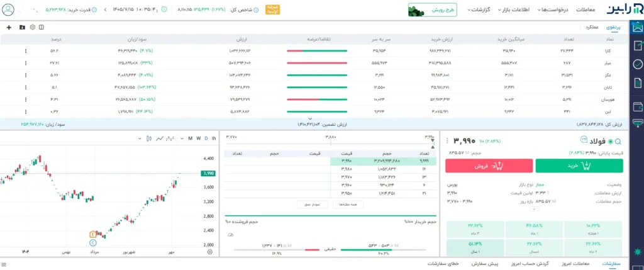Click the search icon beside فولاد
The width and height of the screenshot is (644, 270).
618,142
